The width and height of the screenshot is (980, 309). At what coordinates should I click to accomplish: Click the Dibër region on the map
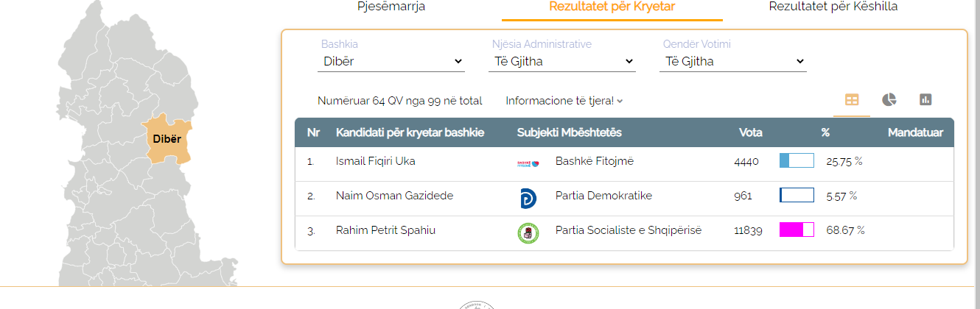click(168, 138)
